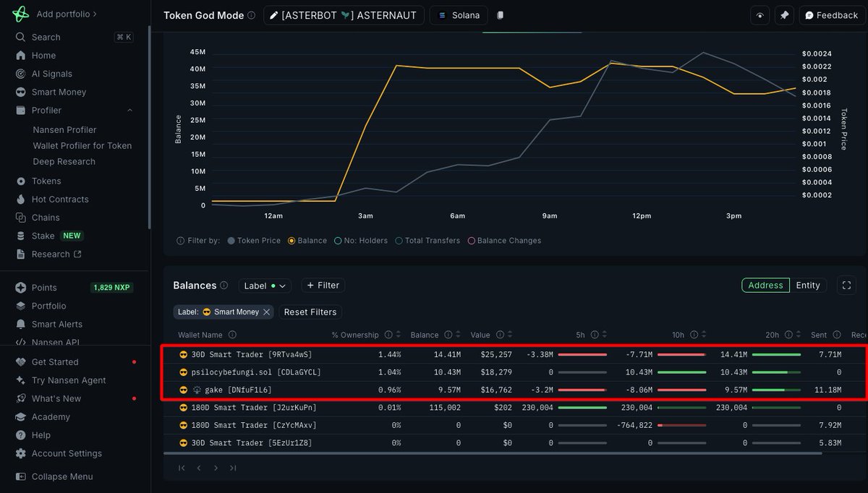Click the Wallet Name info icon
The width and height of the screenshot is (868, 493).
[x=231, y=335]
